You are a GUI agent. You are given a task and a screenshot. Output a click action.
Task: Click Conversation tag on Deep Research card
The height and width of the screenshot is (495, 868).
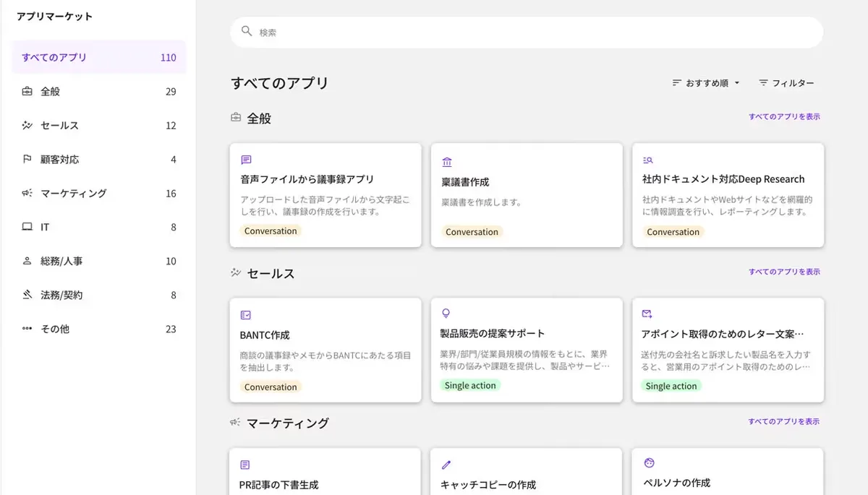pos(673,232)
